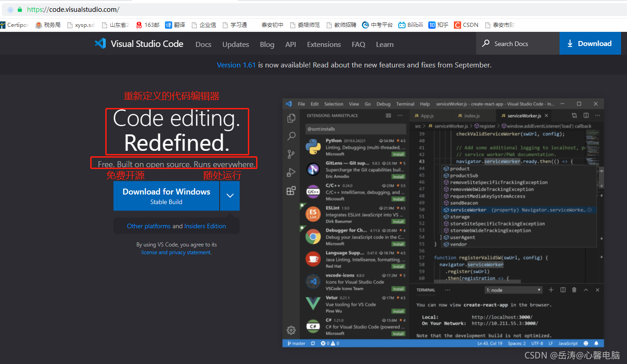Screen dimensions: 627x364
Task: Click the split editor icon in editor toolbar
Action: coord(586,116)
